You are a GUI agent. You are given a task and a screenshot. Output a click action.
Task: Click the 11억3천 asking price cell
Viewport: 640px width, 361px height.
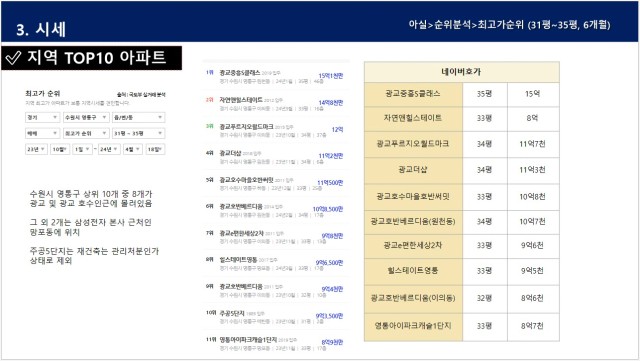(x=533, y=170)
